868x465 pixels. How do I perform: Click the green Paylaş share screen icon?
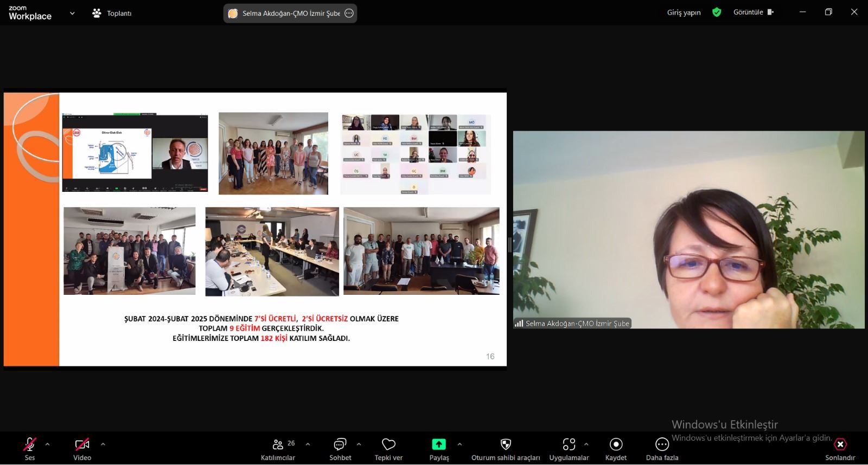tap(438, 445)
